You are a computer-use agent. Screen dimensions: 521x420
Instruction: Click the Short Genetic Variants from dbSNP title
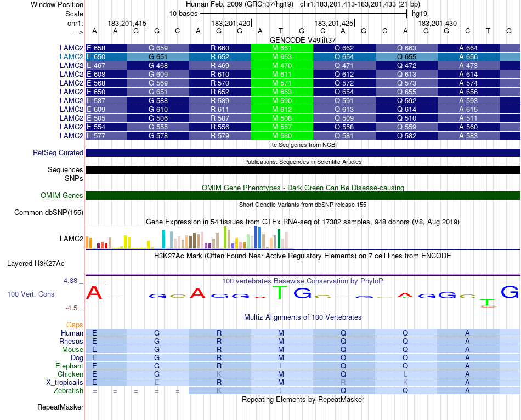303,205
